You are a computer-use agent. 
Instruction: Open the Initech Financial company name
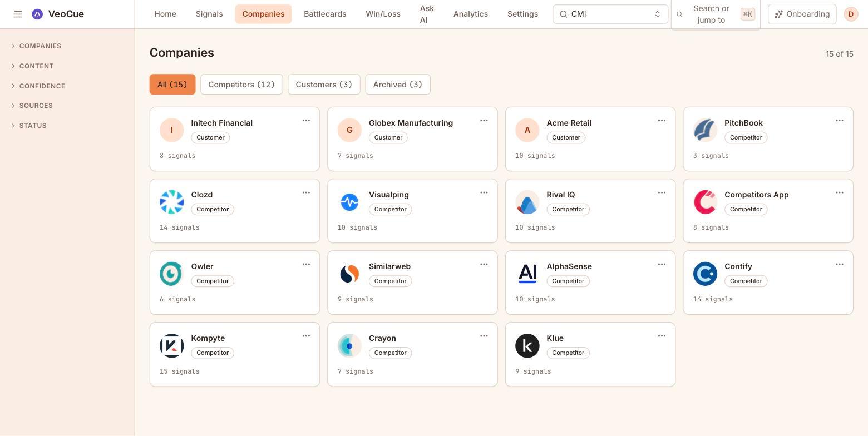(221, 123)
